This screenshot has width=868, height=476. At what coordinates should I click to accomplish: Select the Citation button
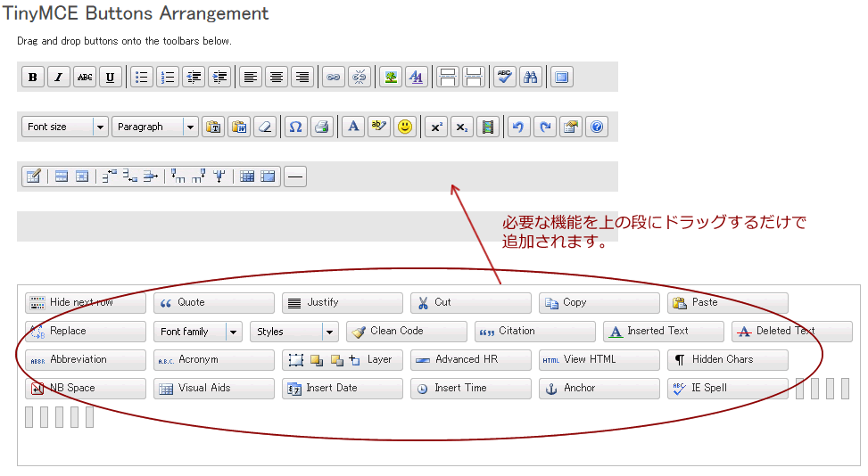[534, 332]
